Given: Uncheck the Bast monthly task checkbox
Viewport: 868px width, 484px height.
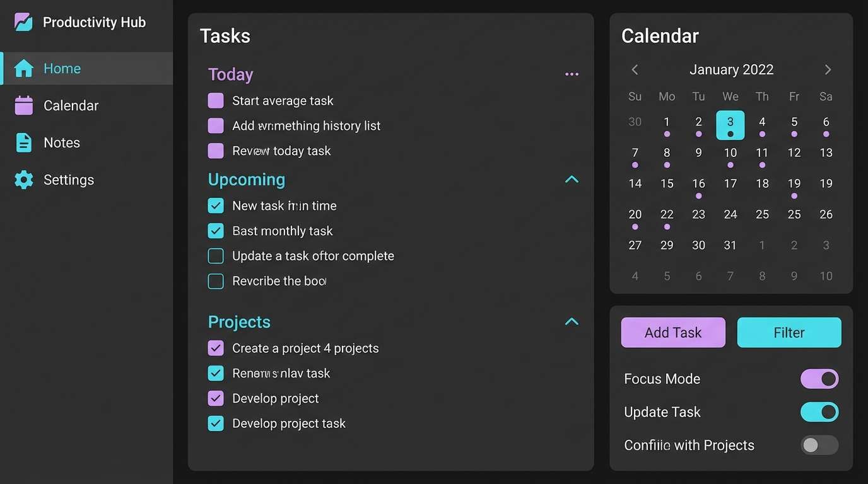Looking at the screenshot, I should (216, 231).
